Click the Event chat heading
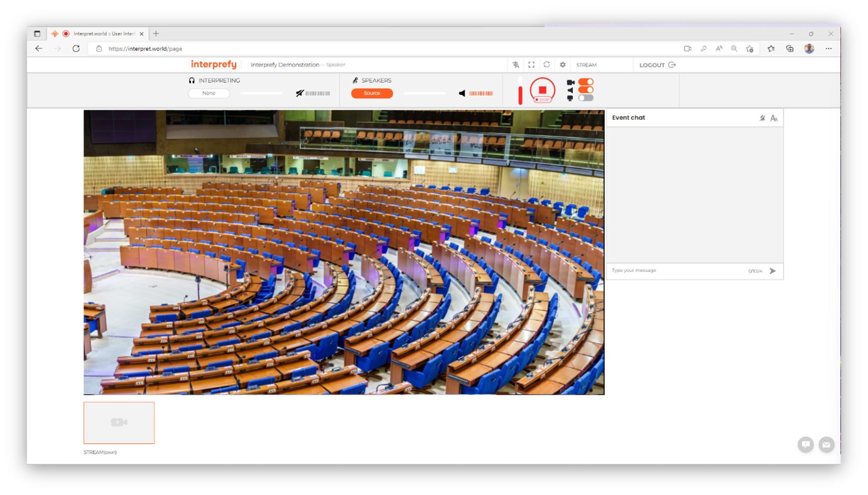 coord(628,117)
